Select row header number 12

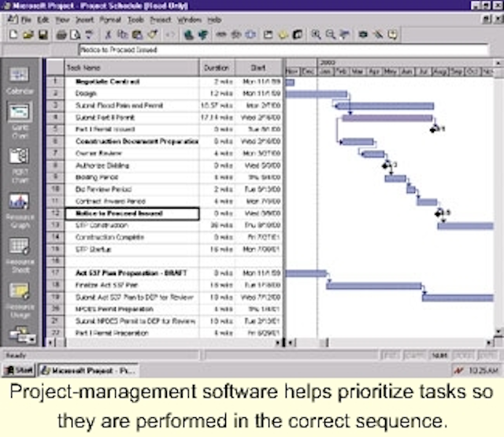(55, 213)
